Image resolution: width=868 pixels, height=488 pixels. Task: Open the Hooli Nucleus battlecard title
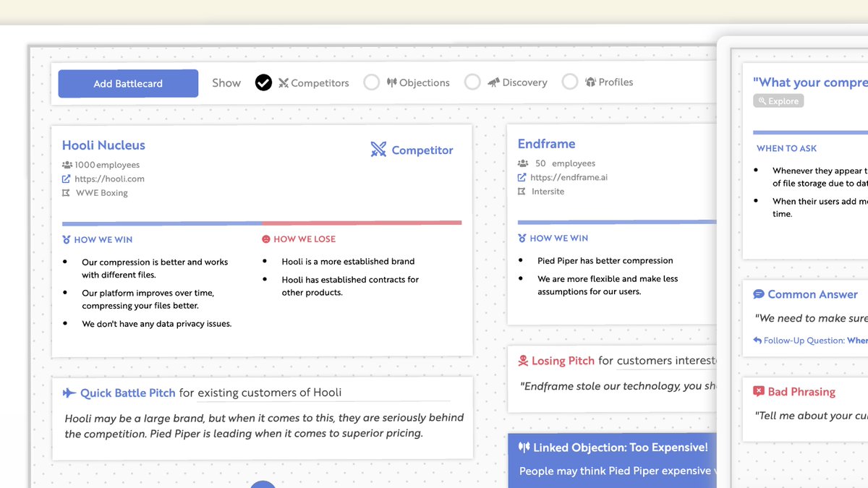pyautogui.click(x=103, y=145)
